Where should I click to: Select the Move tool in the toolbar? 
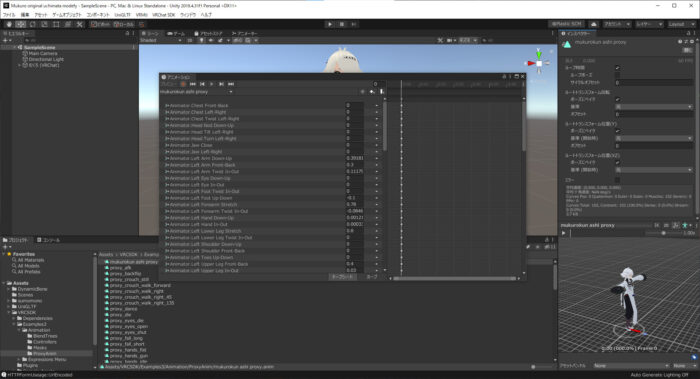pos(21,24)
